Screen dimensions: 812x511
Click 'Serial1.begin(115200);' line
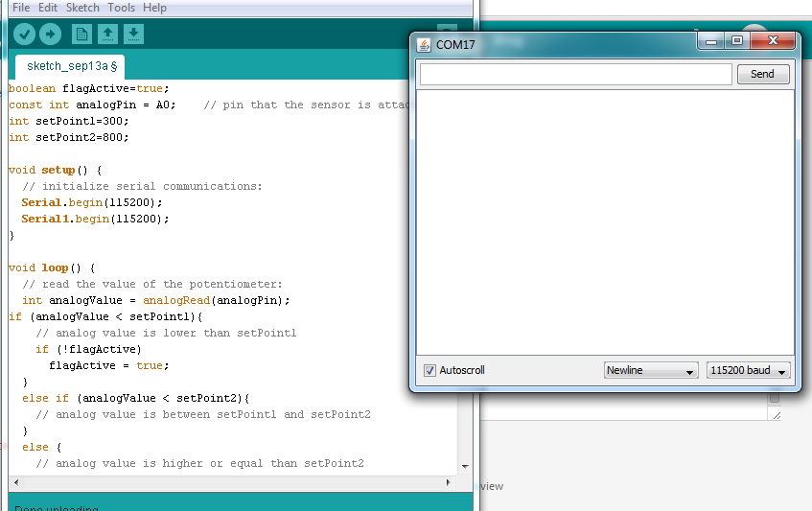click(x=95, y=219)
